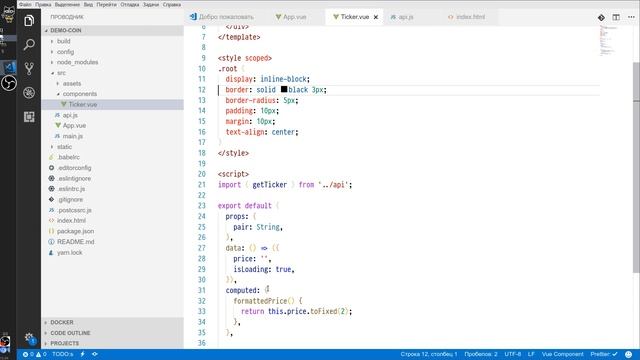
Task: Click the Prettier status bar item
Action: pos(604,354)
